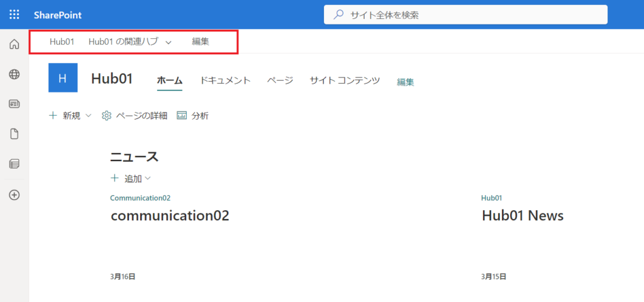Click the SharePoint header title
Screen dimensions: 644x302
58,15
